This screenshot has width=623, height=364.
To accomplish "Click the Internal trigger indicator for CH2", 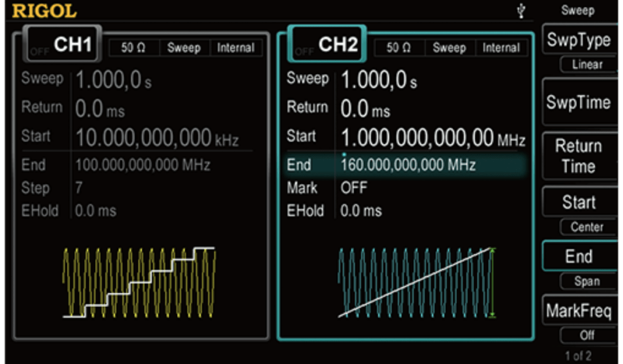I will coord(501,47).
